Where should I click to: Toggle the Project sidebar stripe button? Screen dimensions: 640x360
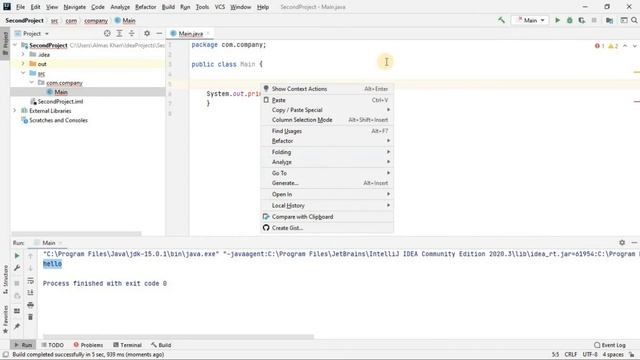[5, 44]
